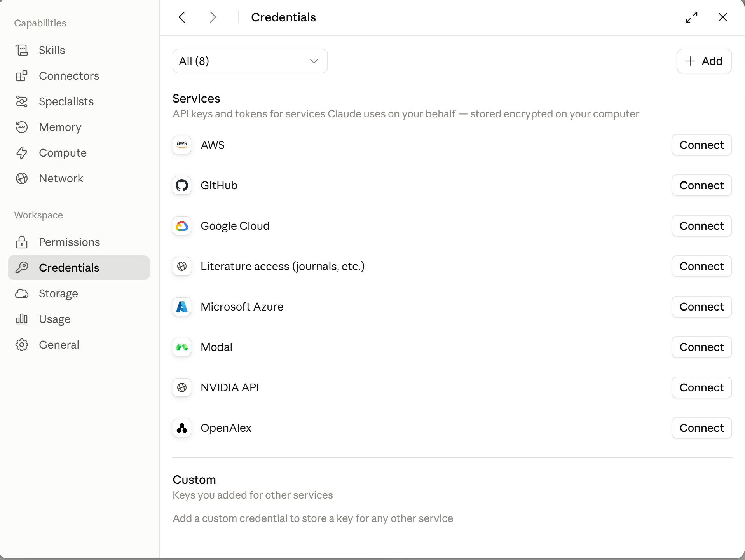745x560 pixels.
Task: Go forward with the right chevron
Action: pos(213,17)
